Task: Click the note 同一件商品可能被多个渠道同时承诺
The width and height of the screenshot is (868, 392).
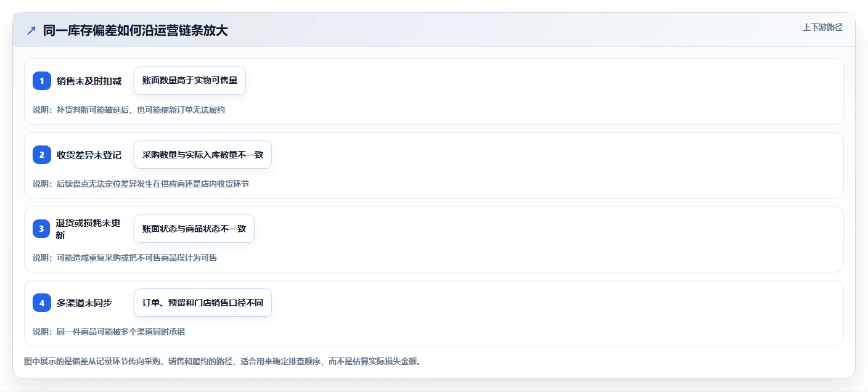Action: 109,332
